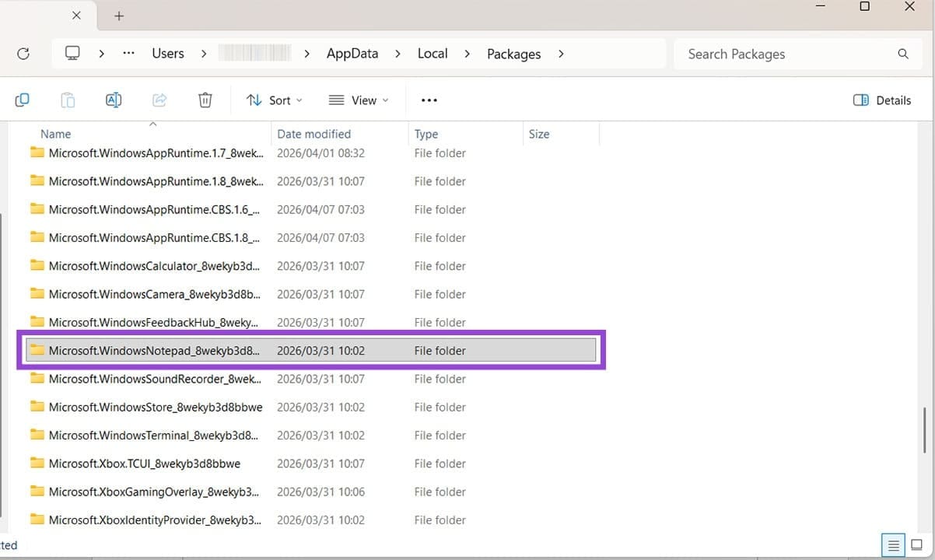Navigate to Users via the breadcrumb
935x560 pixels.
(x=167, y=53)
